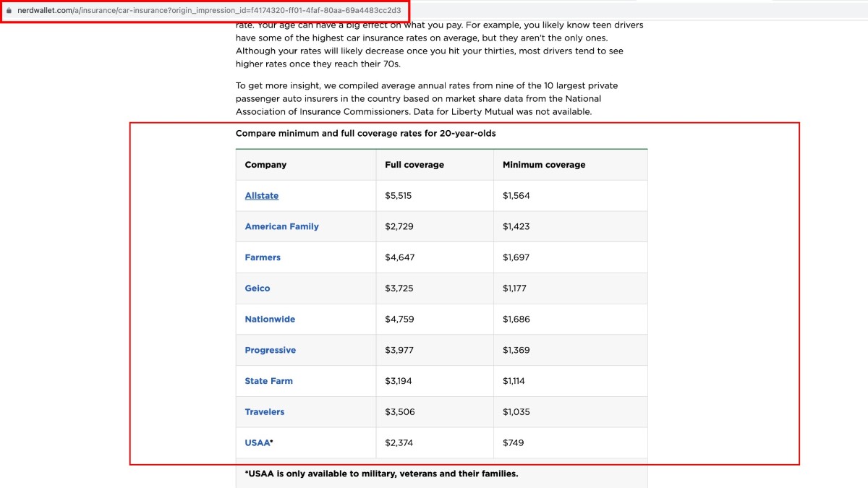The image size is (868, 488).
Task: Open the Progressive link
Action: 271,350
